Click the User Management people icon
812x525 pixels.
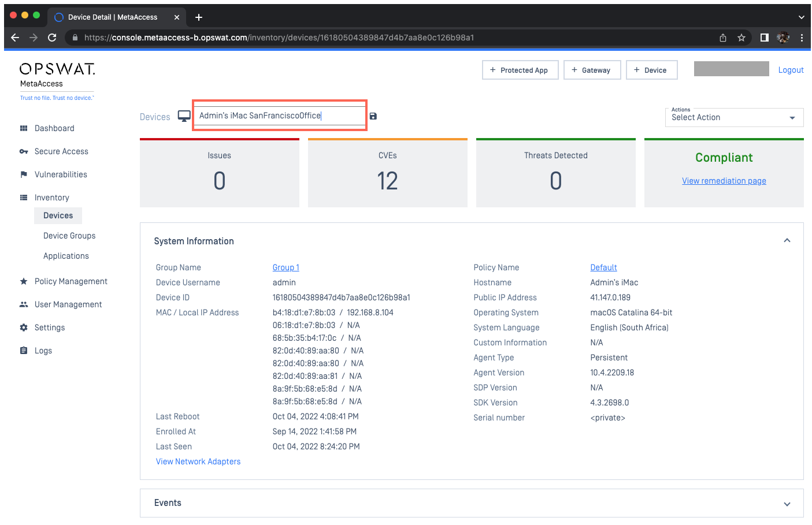point(24,304)
